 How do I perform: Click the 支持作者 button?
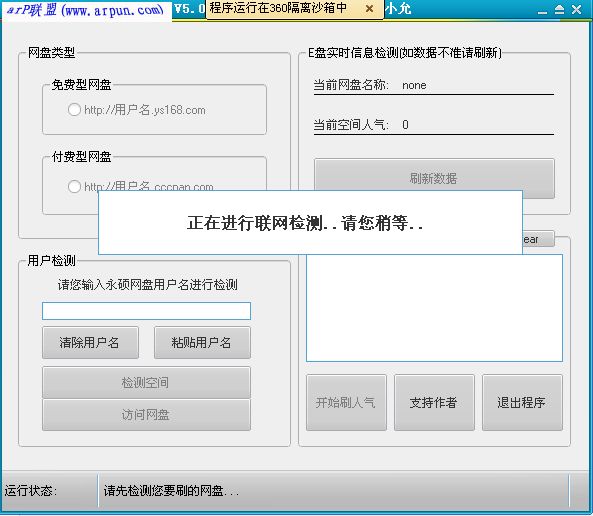(x=434, y=403)
